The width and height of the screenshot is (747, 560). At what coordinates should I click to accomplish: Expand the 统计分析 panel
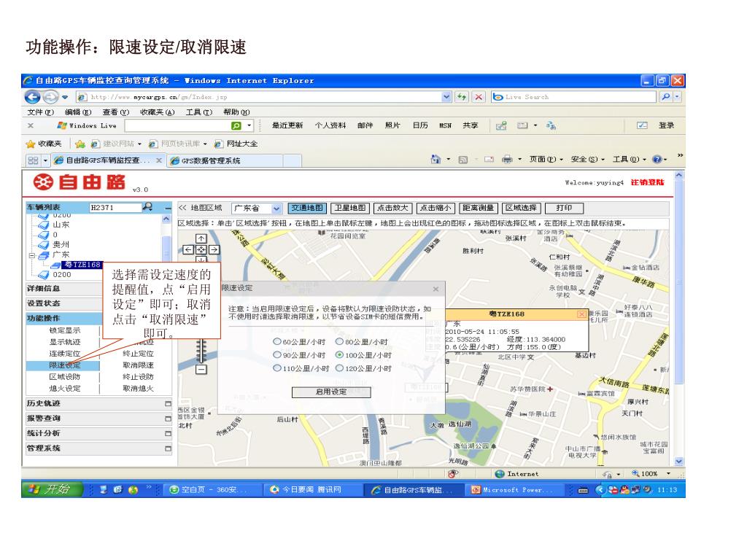168,433
